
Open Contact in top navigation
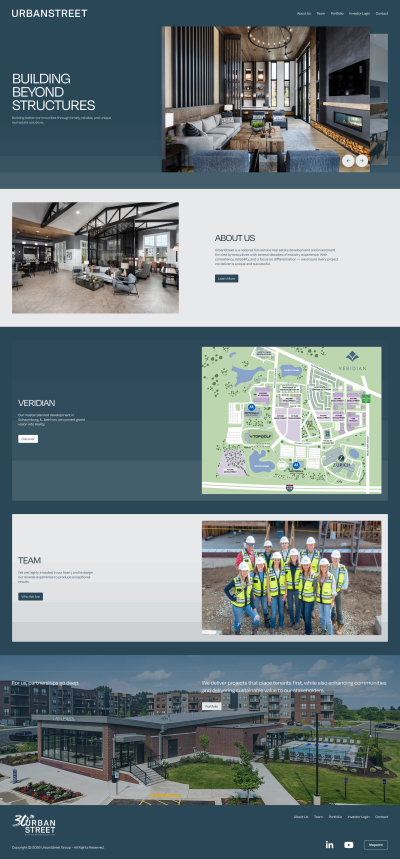point(382,13)
